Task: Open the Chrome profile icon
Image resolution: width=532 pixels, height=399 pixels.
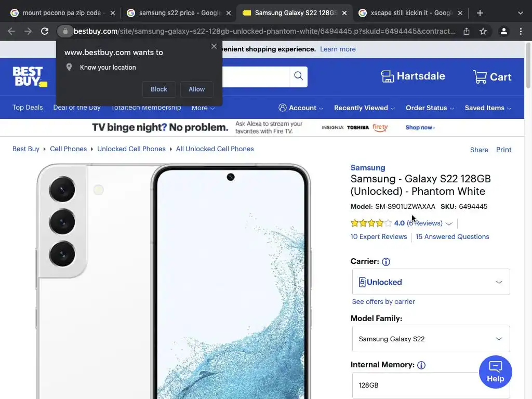Action: click(504, 31)
